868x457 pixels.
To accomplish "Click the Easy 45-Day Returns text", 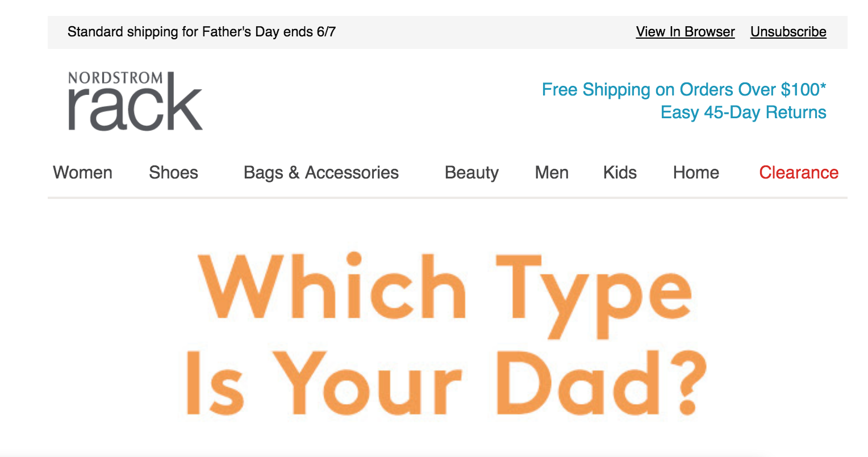I will pos(743,113).
